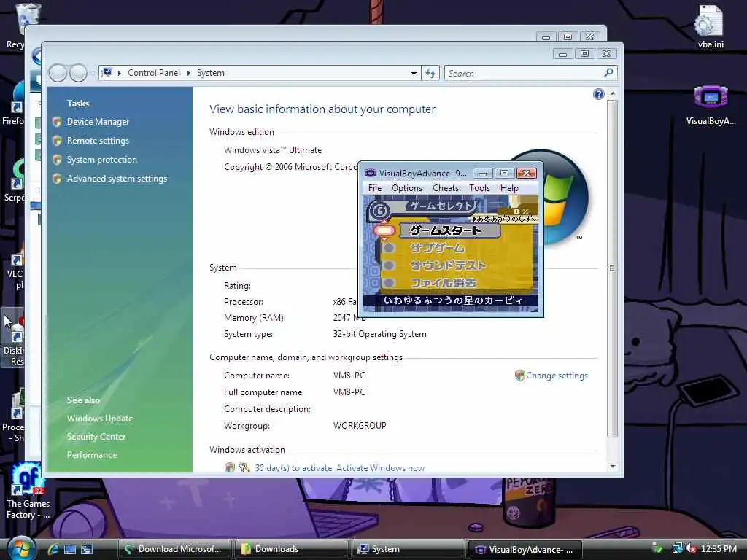
Task: Click Show Desktop quick launch icon
Action: coord(70,550)
